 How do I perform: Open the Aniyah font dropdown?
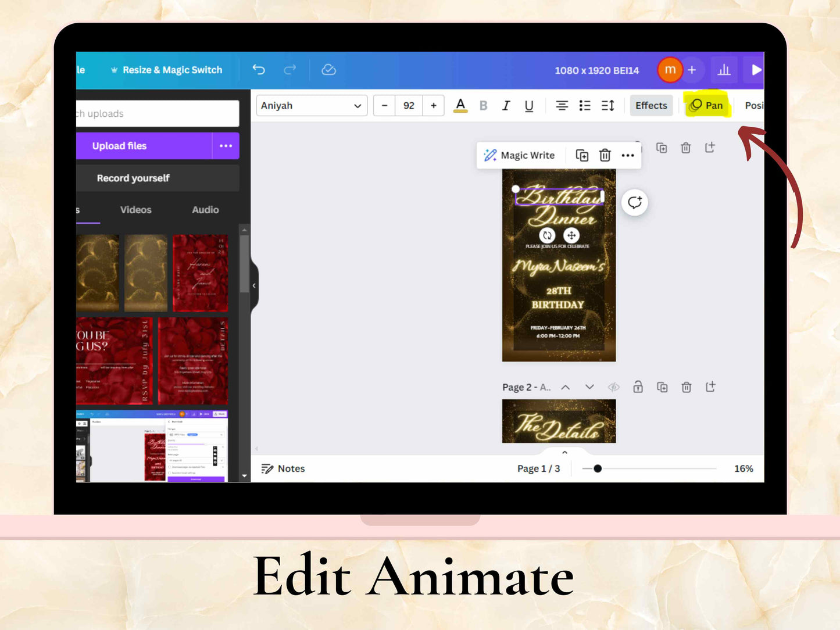coord(312,106)
